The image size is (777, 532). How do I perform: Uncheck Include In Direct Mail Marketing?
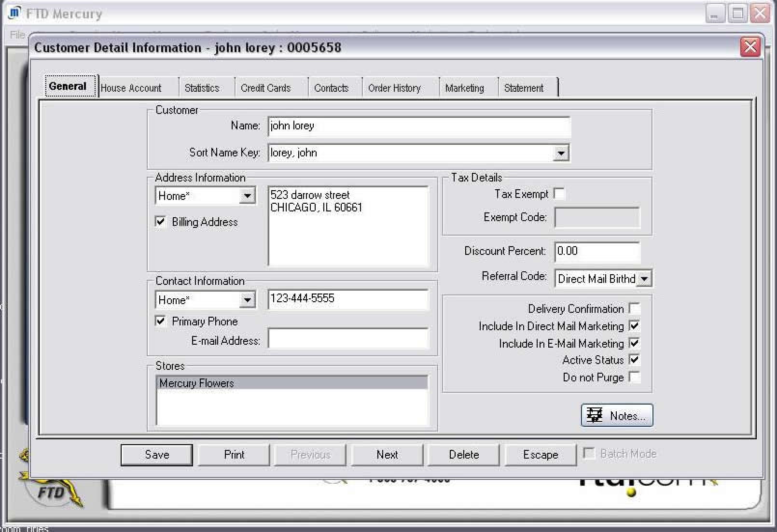click(635, 326)
